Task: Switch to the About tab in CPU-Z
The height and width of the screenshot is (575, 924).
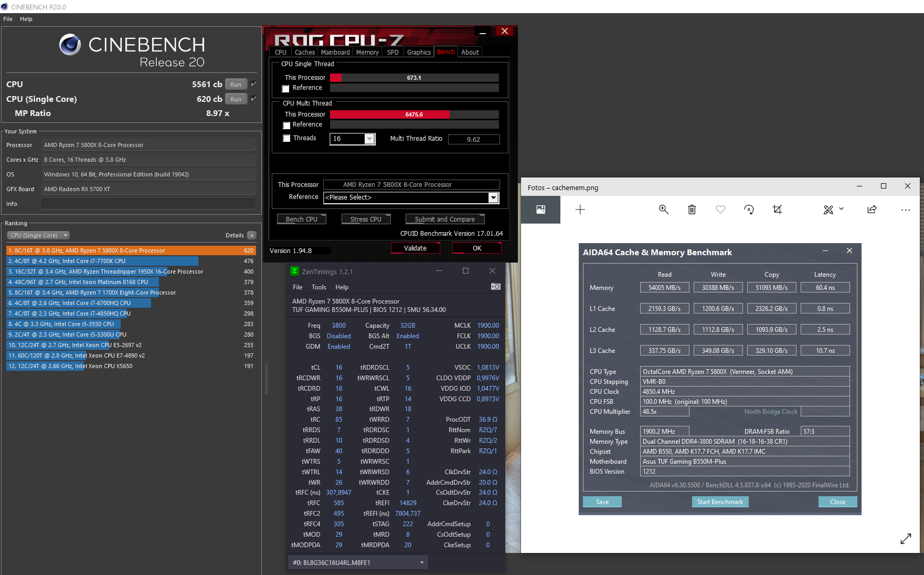Action: [470, 52]
